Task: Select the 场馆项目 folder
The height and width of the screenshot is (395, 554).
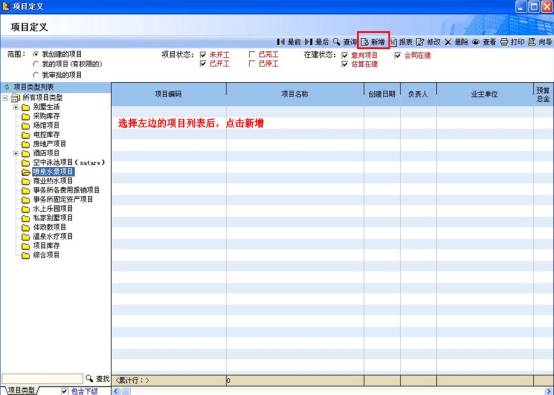Action: pos(46,125)
